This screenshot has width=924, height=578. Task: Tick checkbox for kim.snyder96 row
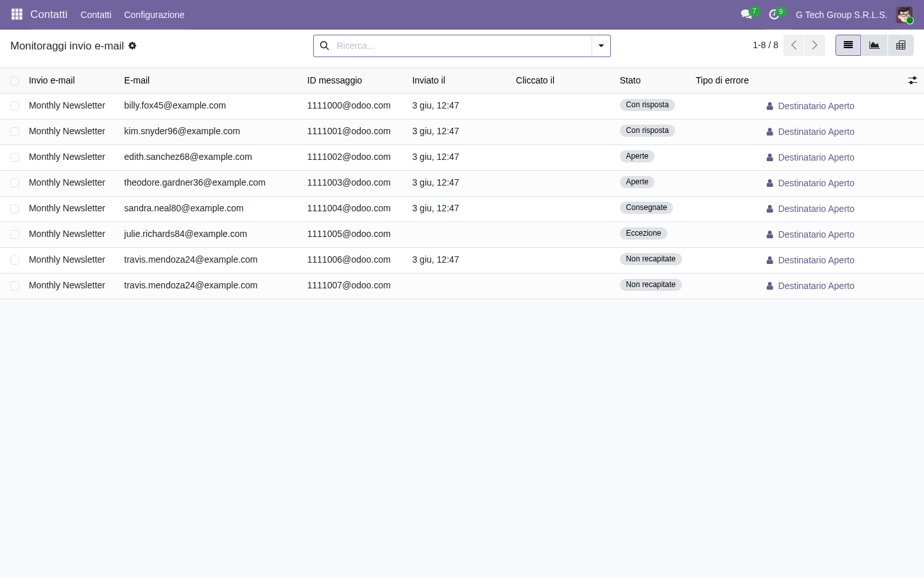coord(15,132)
